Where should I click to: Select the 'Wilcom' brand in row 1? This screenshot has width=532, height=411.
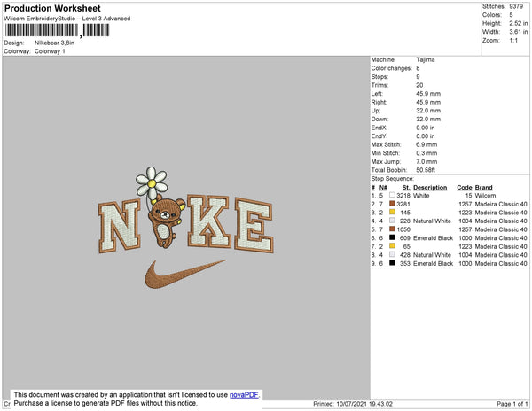485,196
